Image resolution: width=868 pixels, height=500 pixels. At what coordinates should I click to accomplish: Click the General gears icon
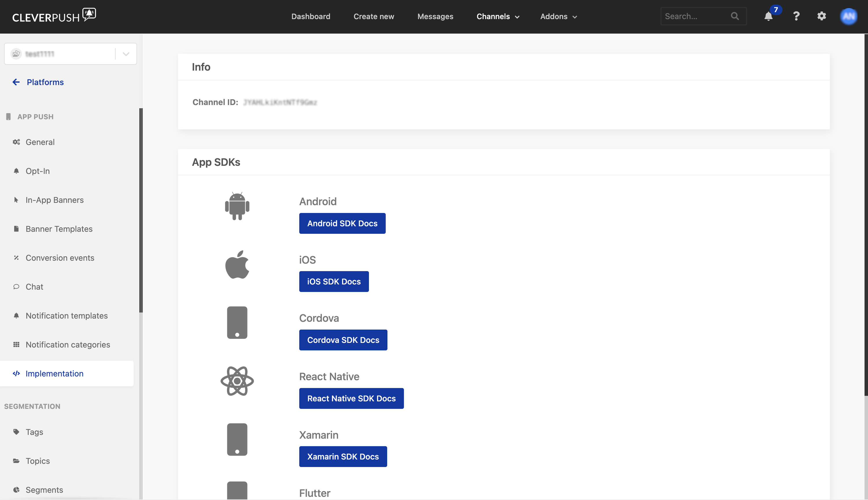(x=16, y=142)
